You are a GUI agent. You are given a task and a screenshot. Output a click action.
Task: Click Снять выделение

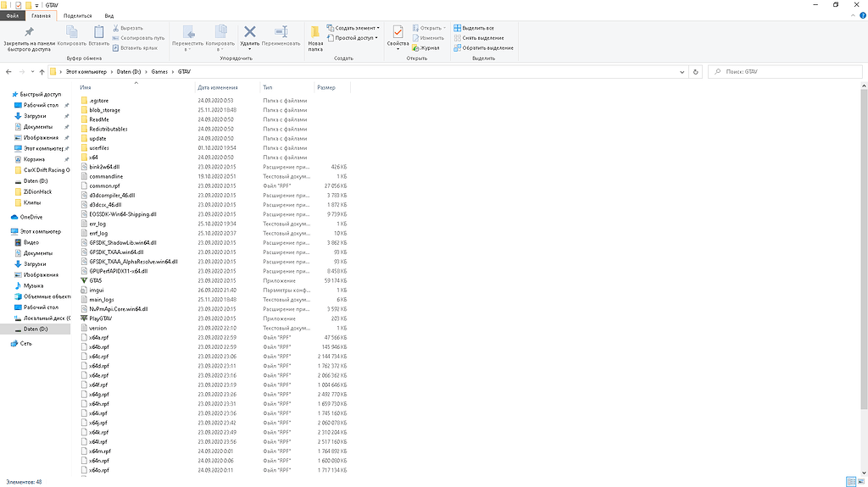[479, 37]
